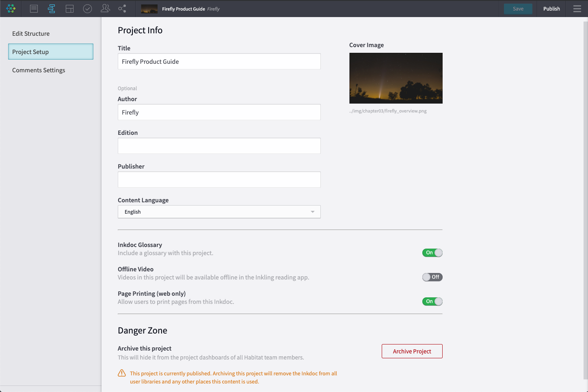Disable Page Printing toggle
Viewport: 588px width, 392px height.
click(432, 301)
